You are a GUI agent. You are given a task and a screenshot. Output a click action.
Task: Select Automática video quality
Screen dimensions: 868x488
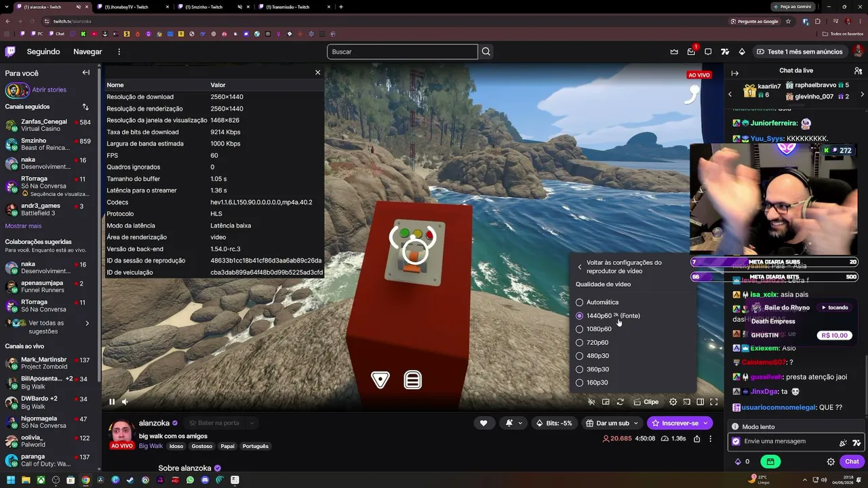[x=597, y=302]
